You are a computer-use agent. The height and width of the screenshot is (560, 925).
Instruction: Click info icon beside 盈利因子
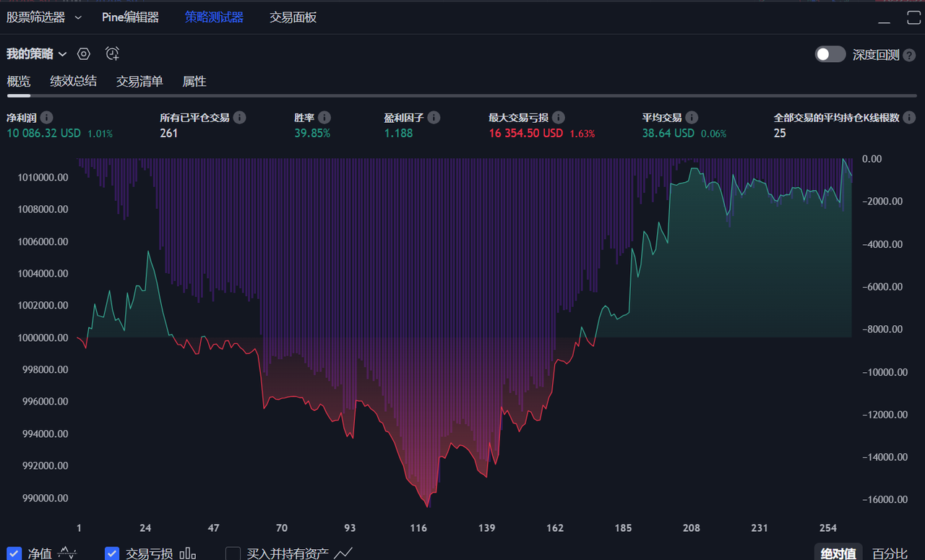tap(434, 117)
